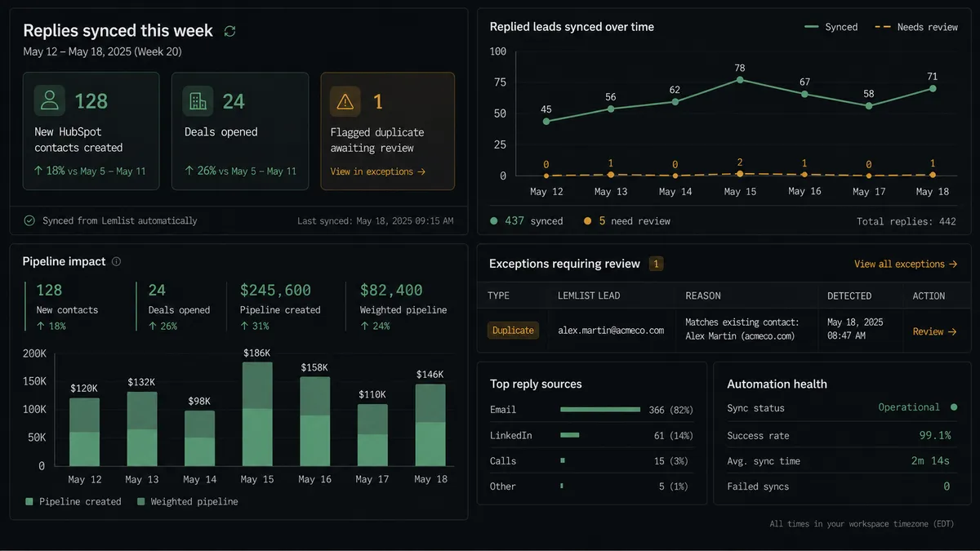980x551 pixels.
Task: Click the warning triangle icon on flagged duplicate card
Action: tap(345, 101)
